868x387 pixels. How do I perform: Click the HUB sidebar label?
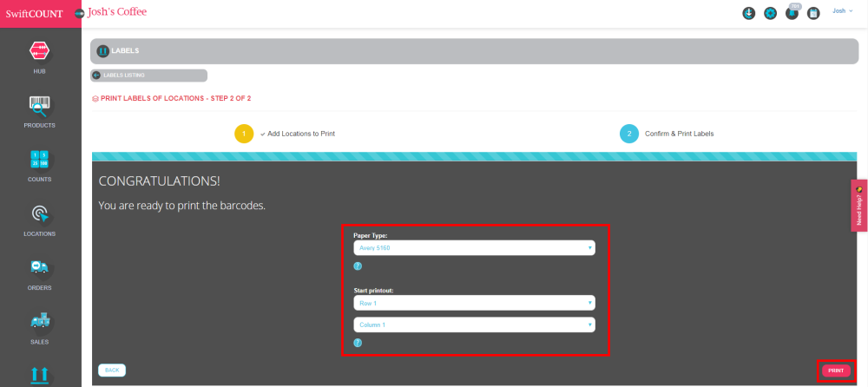(39, 71)
